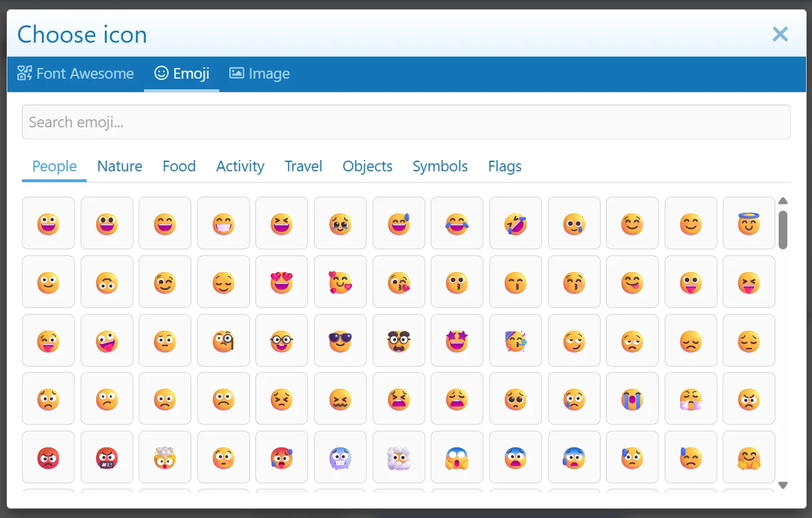Choose the face in clouds emoji

point(399,457)
